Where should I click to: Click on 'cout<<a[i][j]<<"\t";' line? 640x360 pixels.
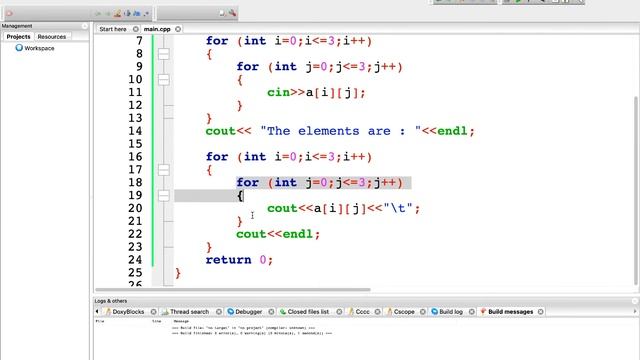point(344,209)
